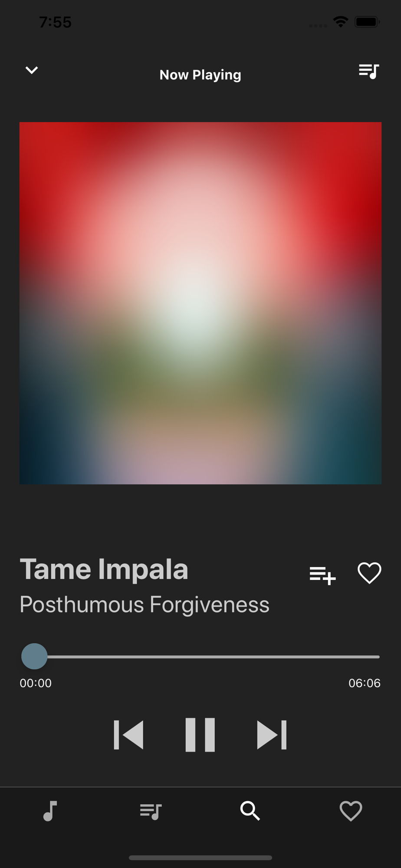Click the Tame Impala artist name
This screenshot has height=868, width=401.
pyautogui.click(x=104, y=569)
